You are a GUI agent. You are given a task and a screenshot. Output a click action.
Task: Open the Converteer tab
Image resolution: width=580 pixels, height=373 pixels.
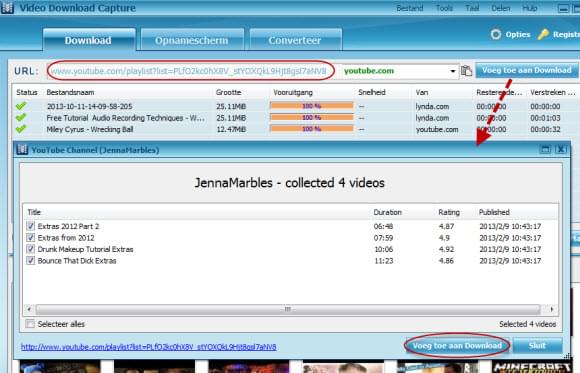pyautogui.click(x=295, y=40)
